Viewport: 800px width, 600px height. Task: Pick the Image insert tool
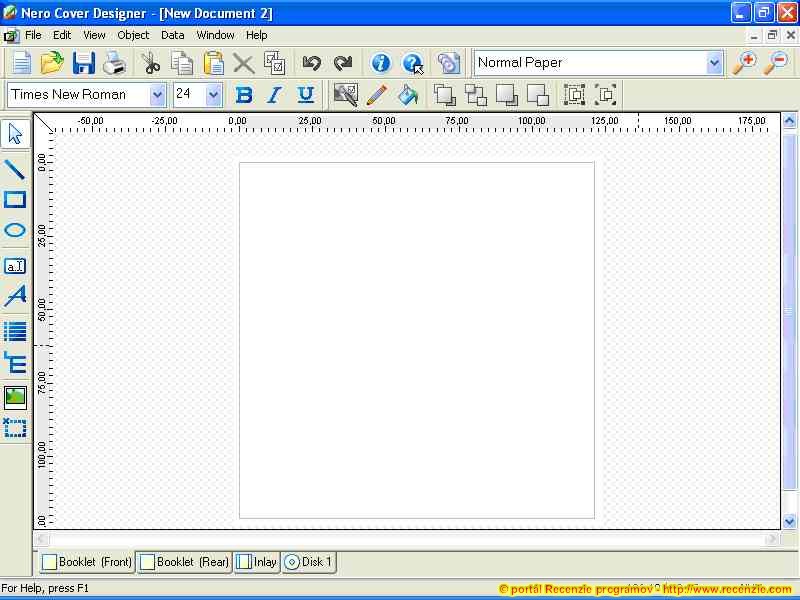[15, 397]
